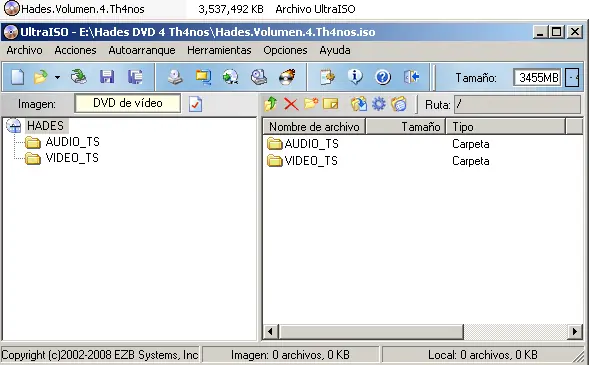Close the UltraISO window
The image size is (589, 365).
click(574, 32)
